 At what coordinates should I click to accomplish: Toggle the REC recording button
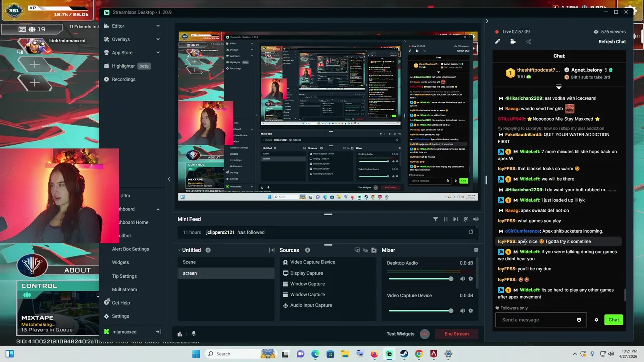click(425, 334)
